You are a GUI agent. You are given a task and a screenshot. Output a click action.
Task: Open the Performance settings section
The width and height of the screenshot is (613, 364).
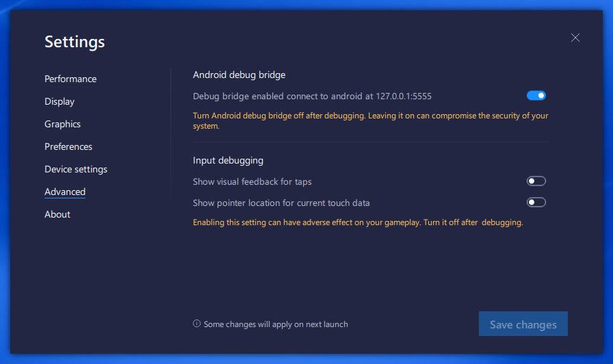70,79
